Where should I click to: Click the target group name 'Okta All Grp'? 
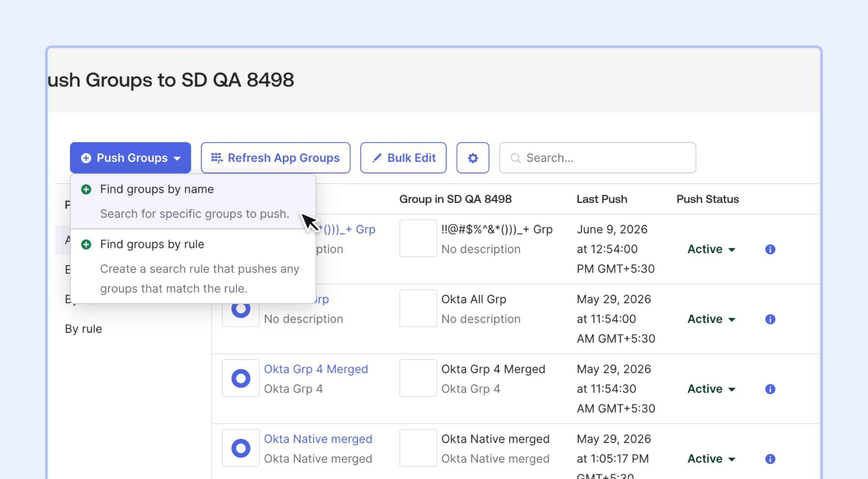474,299
